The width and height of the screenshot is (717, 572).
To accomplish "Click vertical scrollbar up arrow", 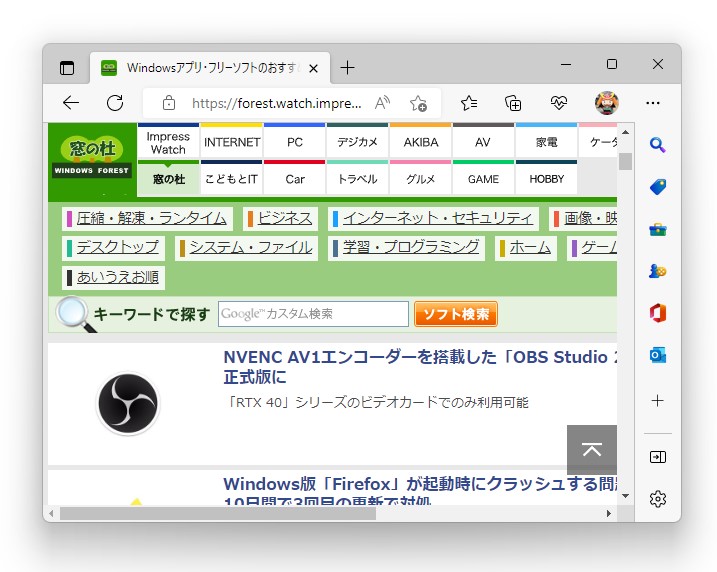I will click(626, 132).
